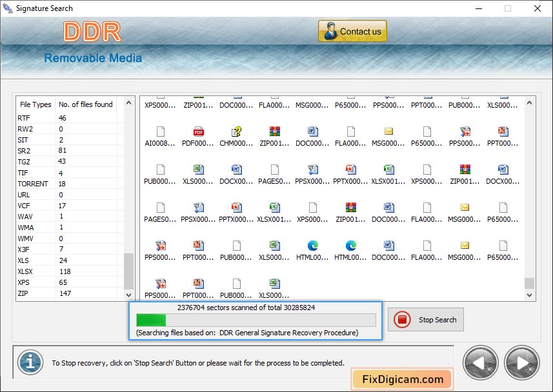Select the X3F row showing 7
Viewport: 553px width, 392px height.
click(x=70, y=250)
